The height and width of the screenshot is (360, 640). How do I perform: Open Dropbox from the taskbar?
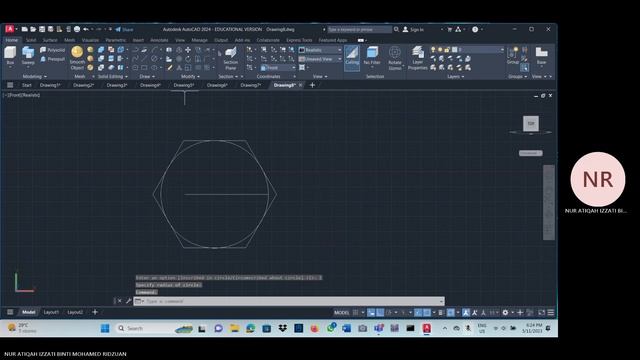click(282, 328)
